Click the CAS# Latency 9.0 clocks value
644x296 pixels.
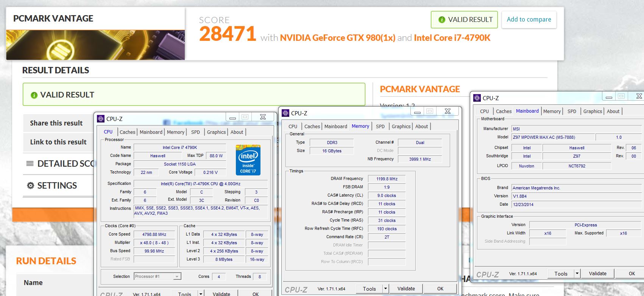pos(387,195)
